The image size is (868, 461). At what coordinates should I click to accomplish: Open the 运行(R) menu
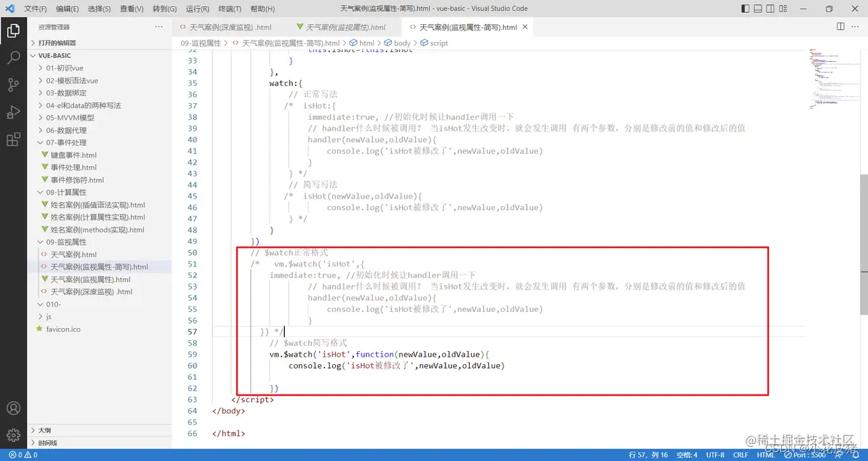pyautogui.click(x=197, y=9)
